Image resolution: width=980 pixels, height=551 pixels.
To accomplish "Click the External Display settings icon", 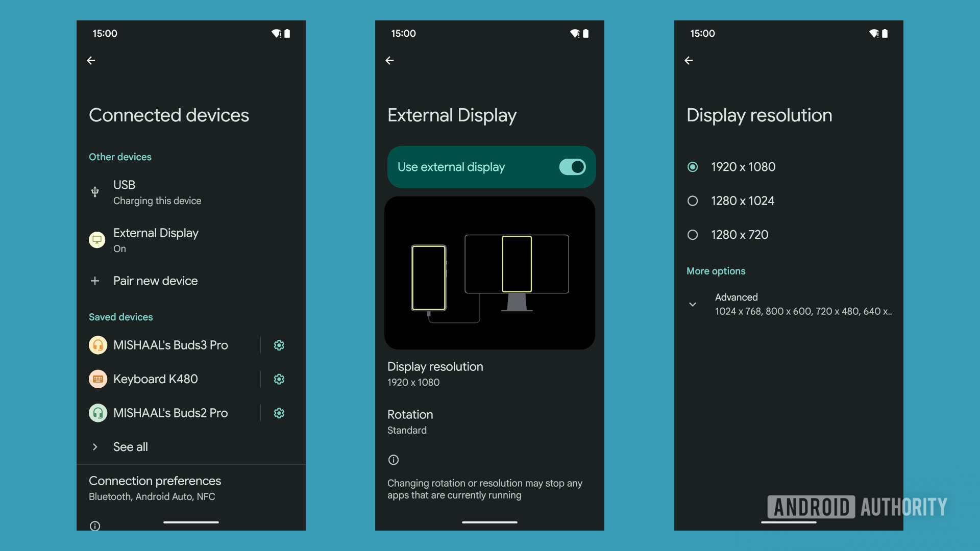I will pos(97,239).
